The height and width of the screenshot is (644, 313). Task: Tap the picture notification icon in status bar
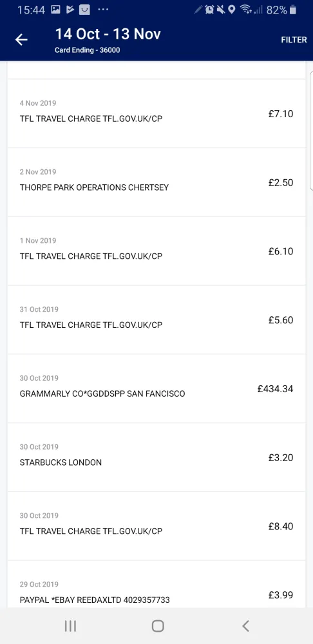point(55,10)
